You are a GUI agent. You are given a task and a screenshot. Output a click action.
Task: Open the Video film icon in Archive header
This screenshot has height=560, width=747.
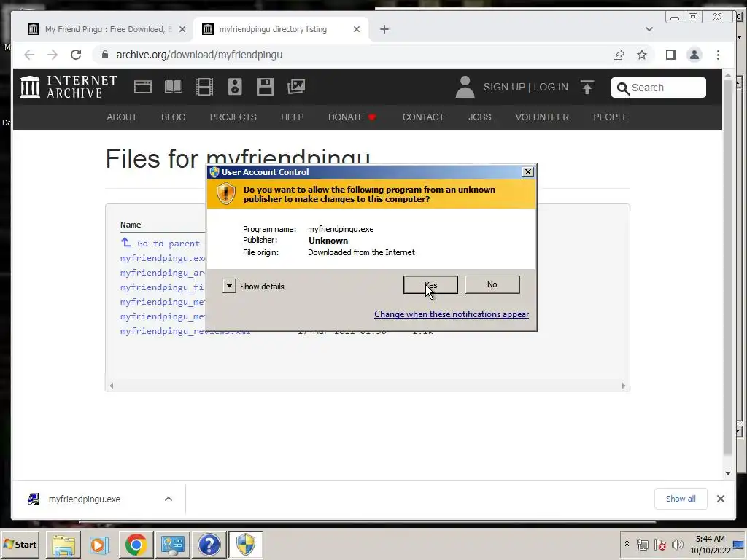click(204, 87)
